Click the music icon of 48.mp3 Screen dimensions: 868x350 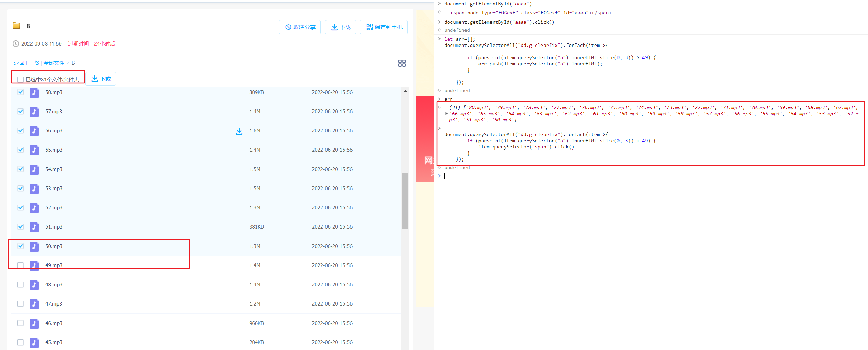34,285
